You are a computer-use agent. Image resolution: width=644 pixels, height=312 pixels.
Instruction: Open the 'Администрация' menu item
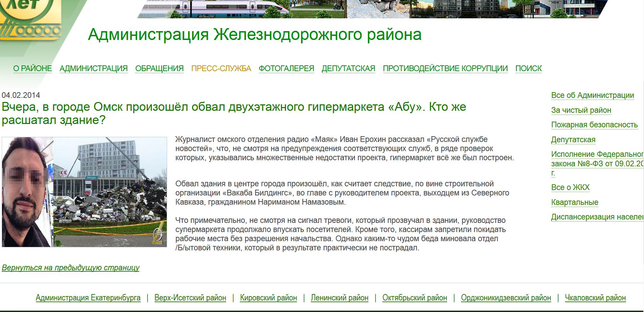[94, 68]
